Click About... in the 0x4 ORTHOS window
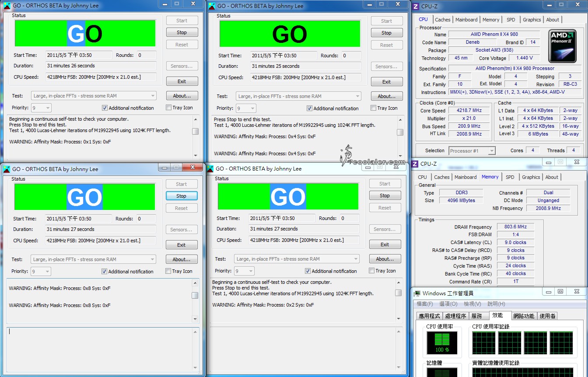 387,96
